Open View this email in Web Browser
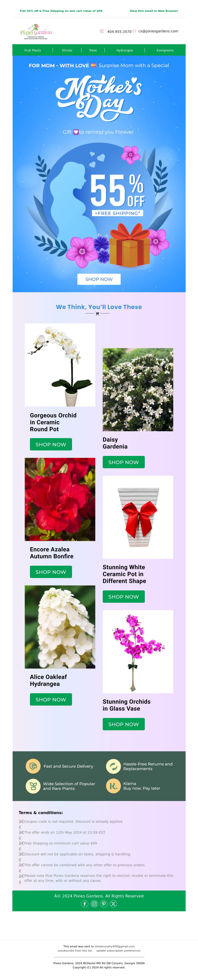This screenshot has height=980, width=198. click(154, 11)
